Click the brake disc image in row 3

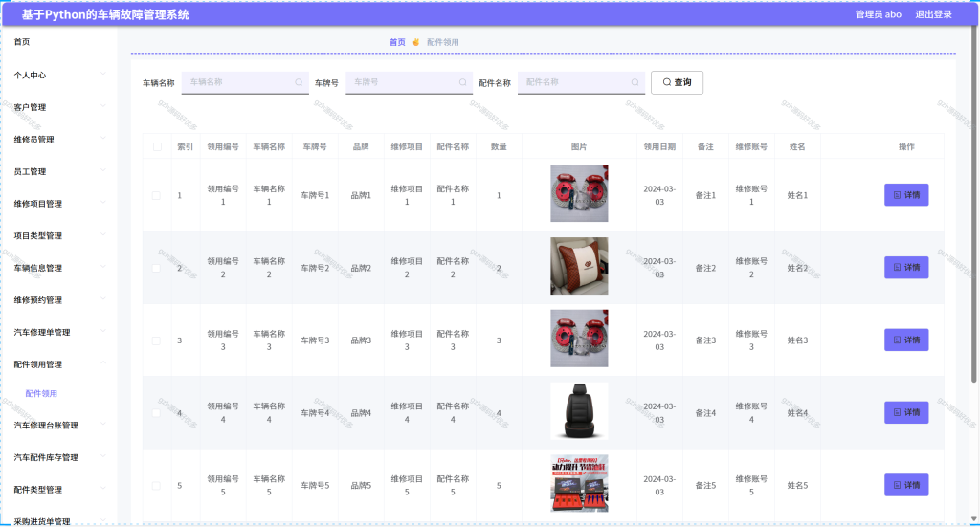[579, 339]
